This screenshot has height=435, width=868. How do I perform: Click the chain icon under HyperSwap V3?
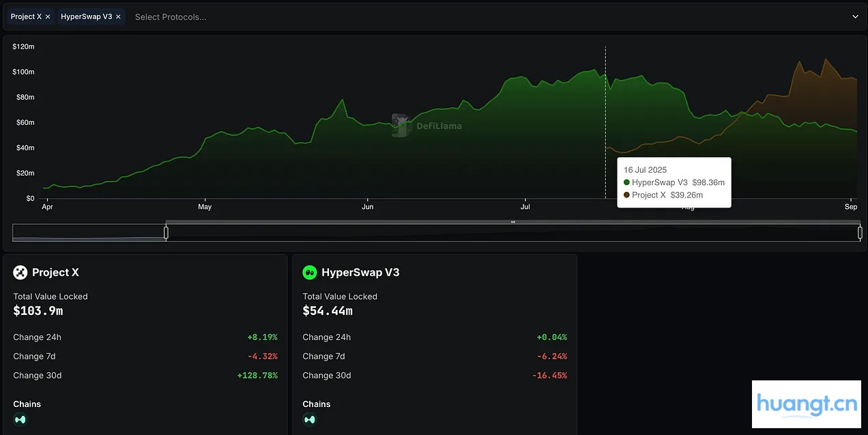(x=310, y=419)
